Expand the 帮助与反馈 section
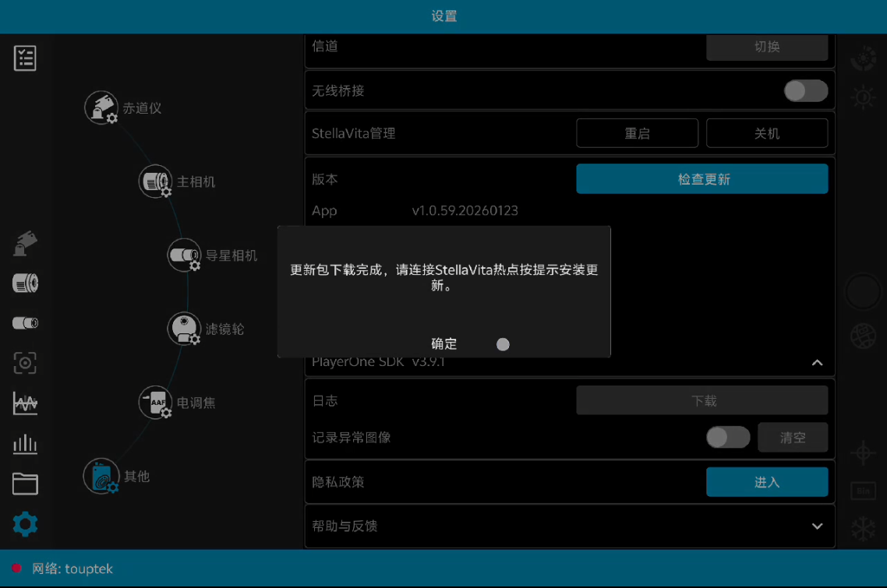 [817, 526]
